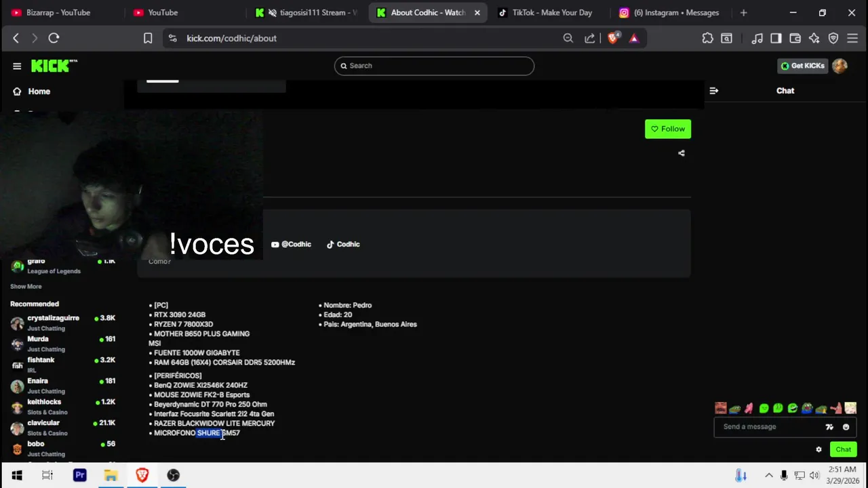Viewport: 868px width, 488px height.
Task: Open Brave browser taskbar icon
Action: coord(142,475)
